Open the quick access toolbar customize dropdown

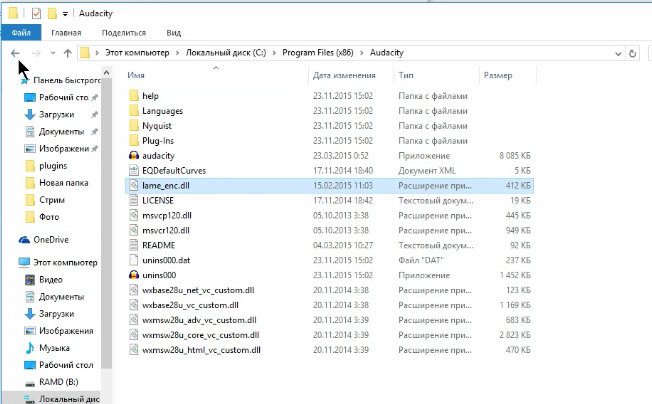[65, 14]
